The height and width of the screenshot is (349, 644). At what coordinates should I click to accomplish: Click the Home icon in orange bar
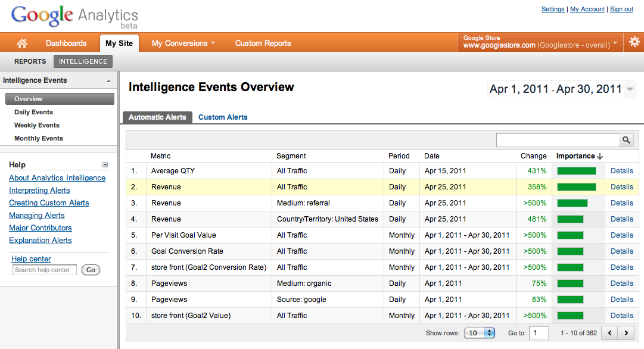click(22, 43)
